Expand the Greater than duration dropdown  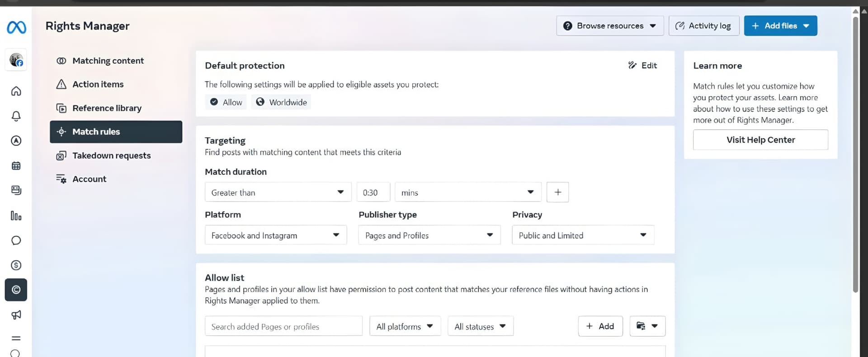[278, 193]
